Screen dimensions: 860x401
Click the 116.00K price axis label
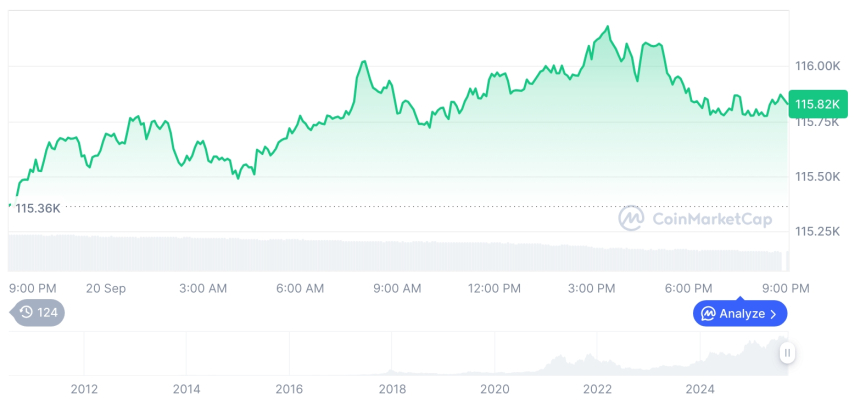(x=817, y=66)
